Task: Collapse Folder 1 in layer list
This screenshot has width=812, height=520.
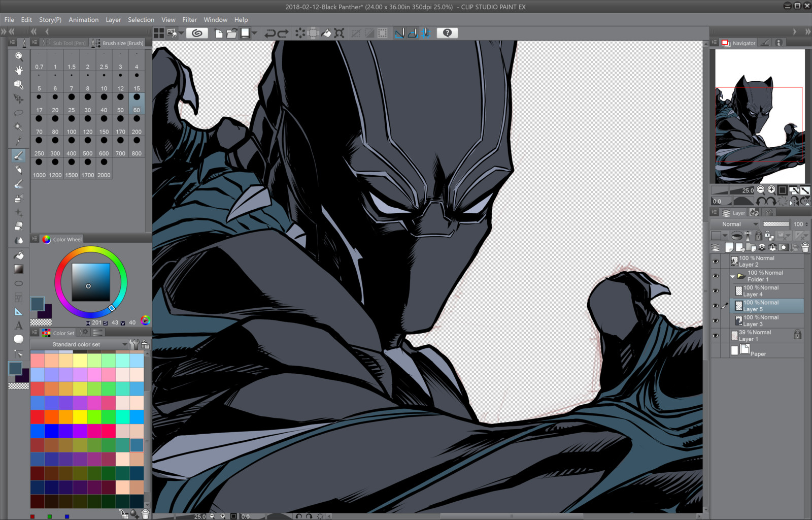Action: (x=732, y=277)
